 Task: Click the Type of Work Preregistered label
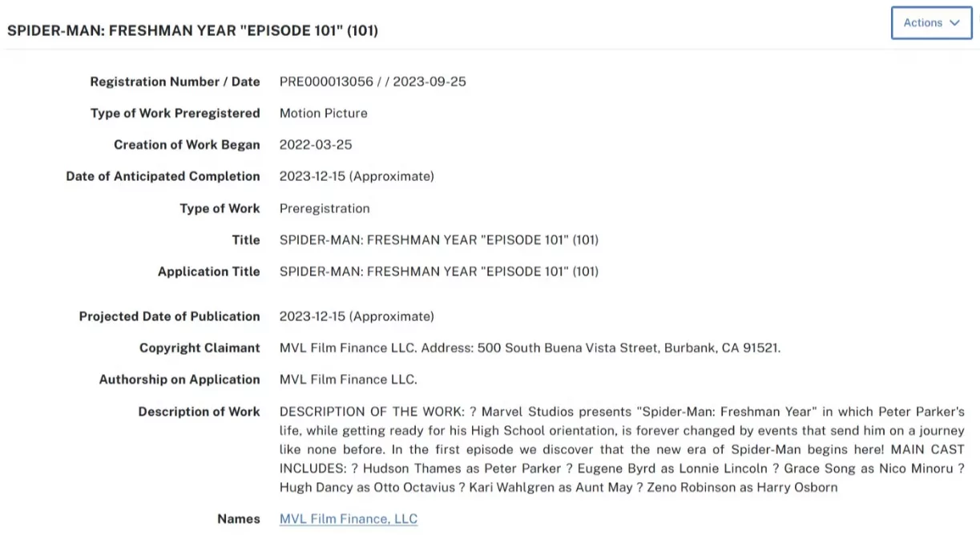(x=175, y=113)
